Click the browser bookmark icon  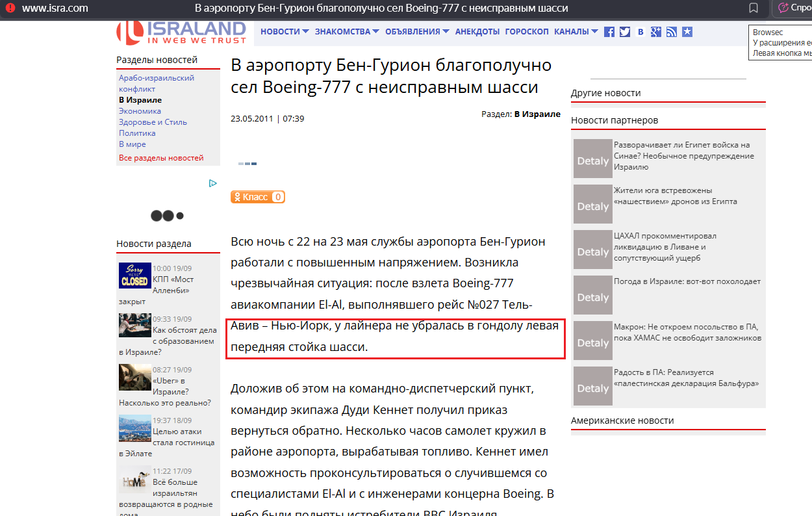(x=754, y=8)
